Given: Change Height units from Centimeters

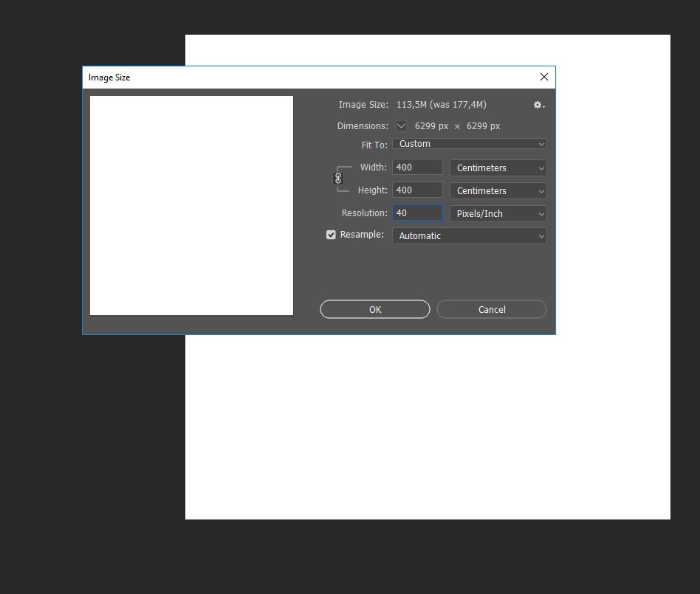Looking at the screenshot, I should point(498,191).
